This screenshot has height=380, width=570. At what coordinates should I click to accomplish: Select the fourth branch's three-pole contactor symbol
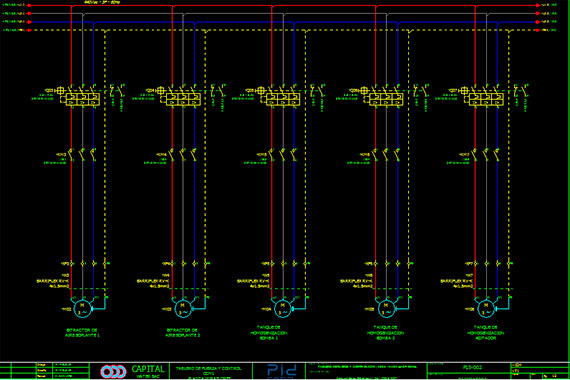pyautogui.click(x=386, y=155)
